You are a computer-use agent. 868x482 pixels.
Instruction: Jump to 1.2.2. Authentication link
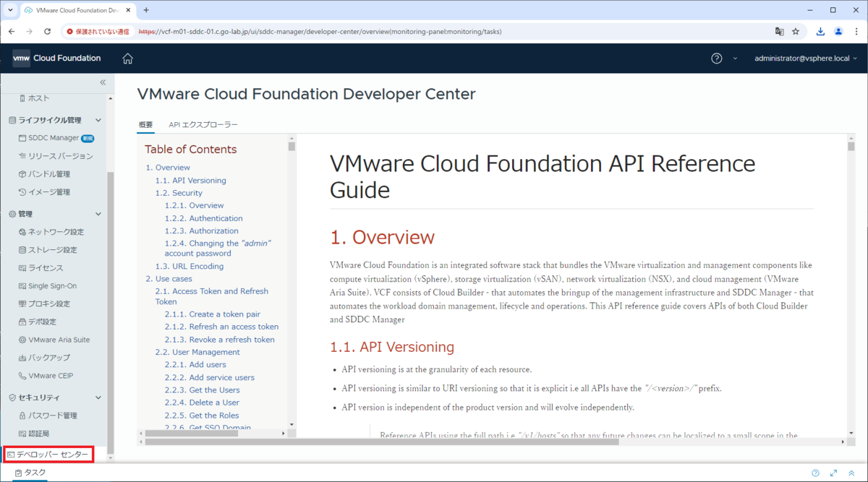pyautogui.click(x=203, y=218)
